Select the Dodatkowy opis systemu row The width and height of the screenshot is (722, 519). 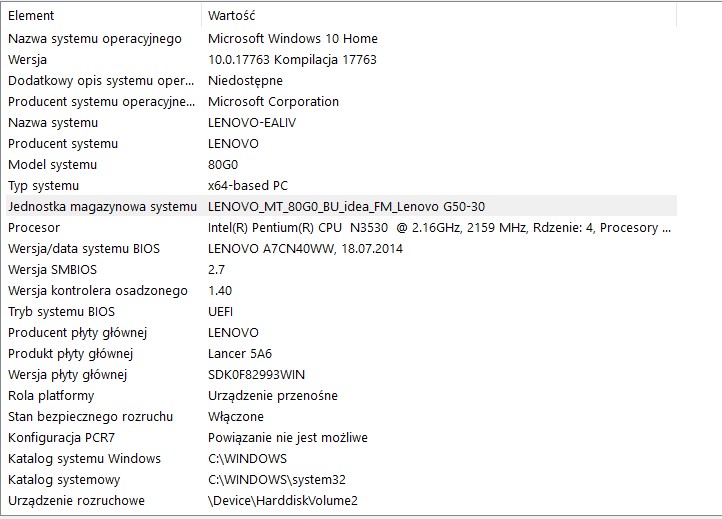[101, 80]
